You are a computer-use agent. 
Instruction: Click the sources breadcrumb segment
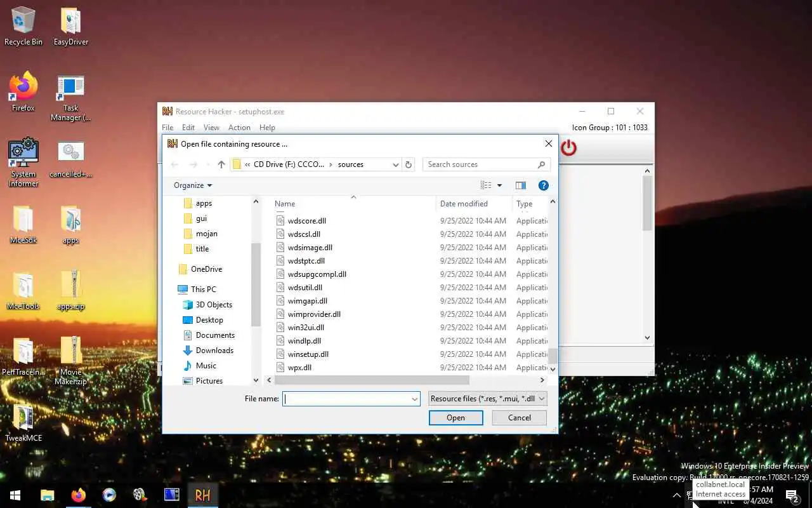tap(351, 164)
